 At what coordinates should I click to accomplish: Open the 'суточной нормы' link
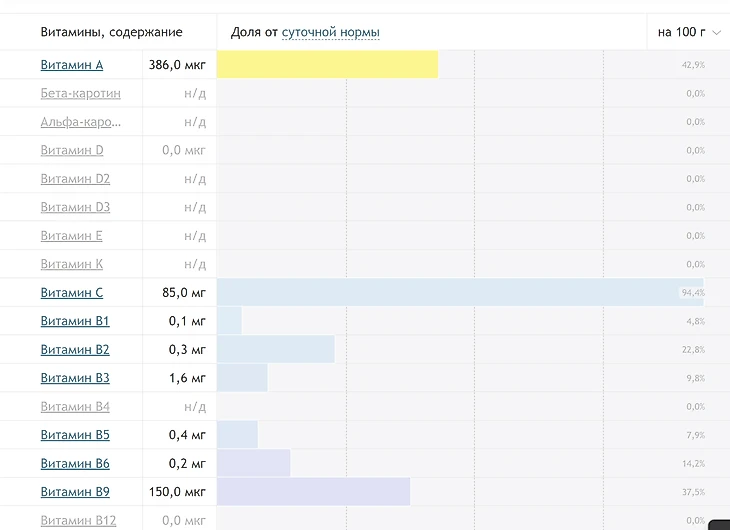[x=330, y=32]
